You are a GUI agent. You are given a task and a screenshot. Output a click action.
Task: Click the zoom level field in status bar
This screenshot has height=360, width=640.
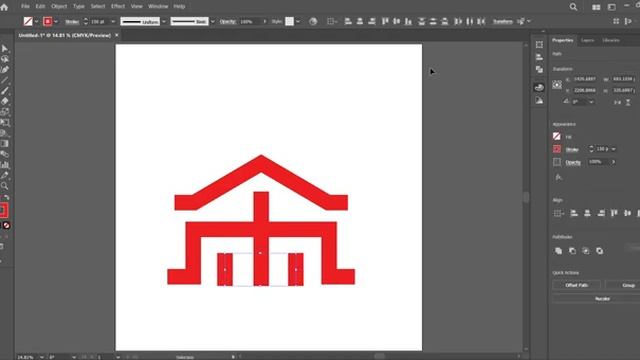(27, 357)
